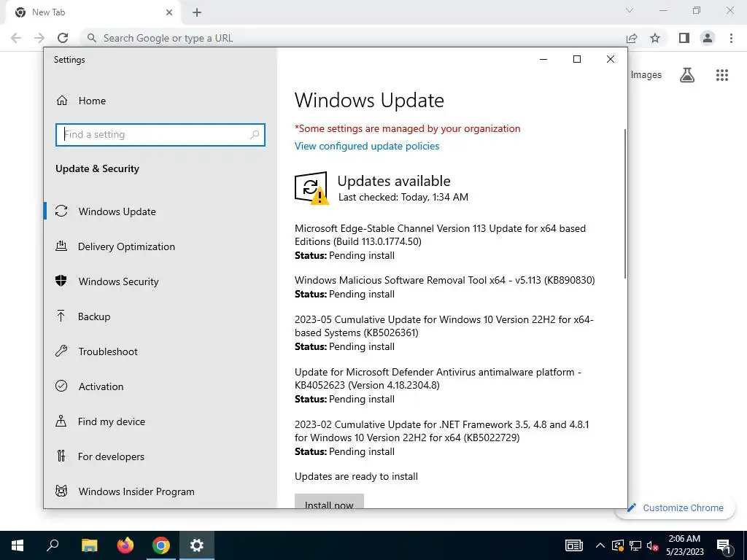
Task: Click the Find my device icon
Action: point(61,421)
